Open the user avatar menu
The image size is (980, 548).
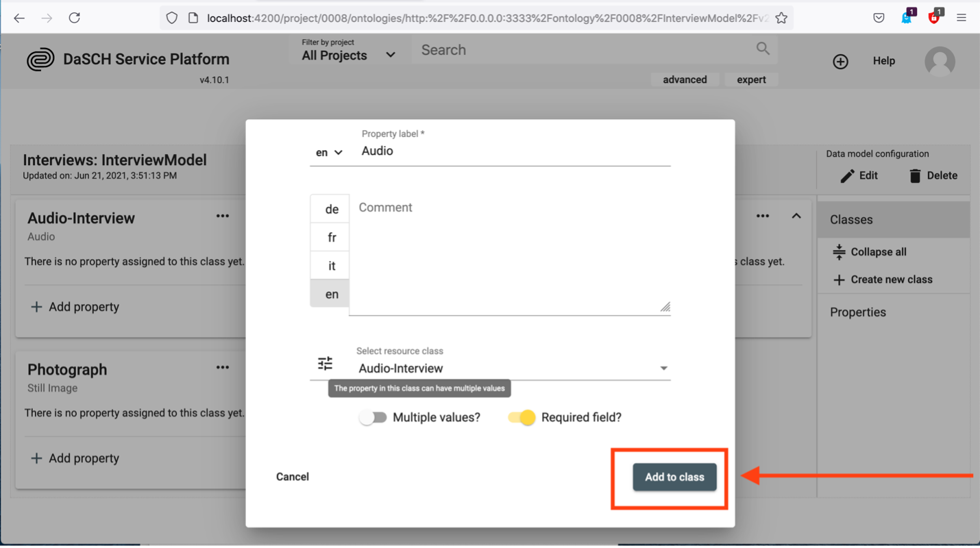pos(940,62)
